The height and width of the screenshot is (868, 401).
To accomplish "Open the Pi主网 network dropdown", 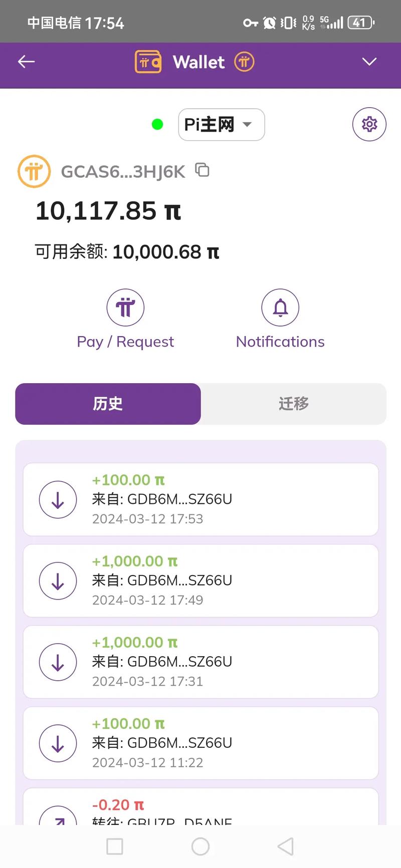I will [221, 124].
